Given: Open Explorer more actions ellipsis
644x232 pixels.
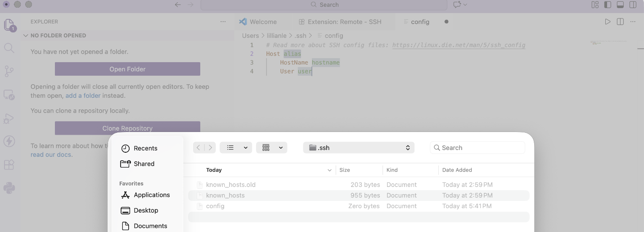Looking at the screenshot, I should (223, 22).
